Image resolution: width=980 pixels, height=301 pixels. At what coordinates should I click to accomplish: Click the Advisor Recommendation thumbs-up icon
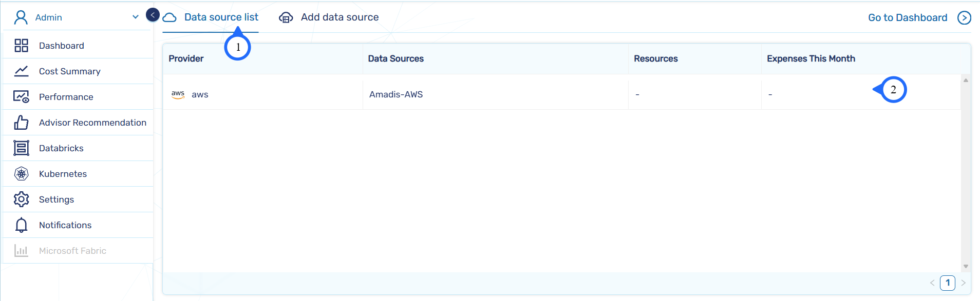pyautogui.click(x=21, y=123)
